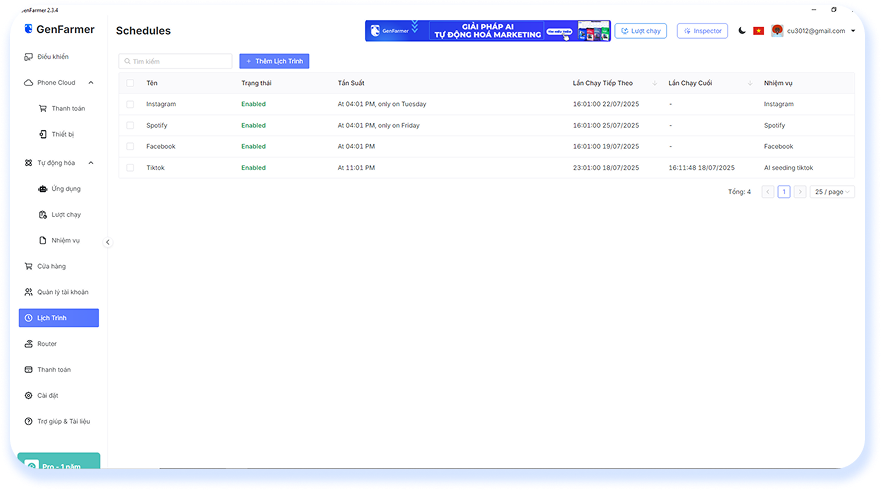Click the Tự động hóa automation icon
This screenshot has height=490, width=881.
(28, 163)
